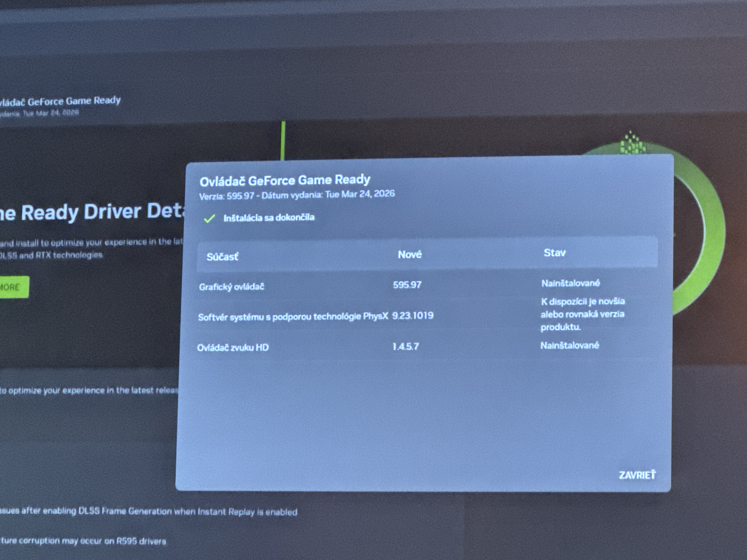The height and width of the screenshot is (560, 747).
Task: Click the Nainštalované status for Grafický ovládač
Action: [x=571, y=283]
